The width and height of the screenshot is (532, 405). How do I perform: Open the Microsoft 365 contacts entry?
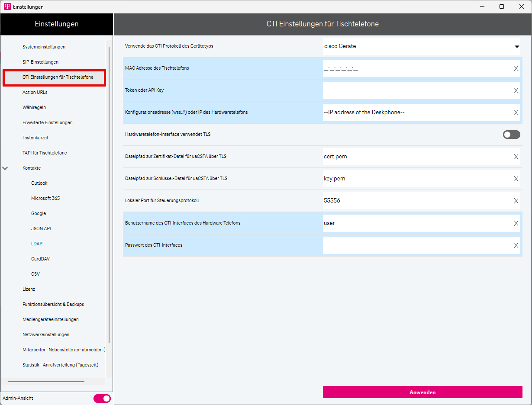point(45,198)
